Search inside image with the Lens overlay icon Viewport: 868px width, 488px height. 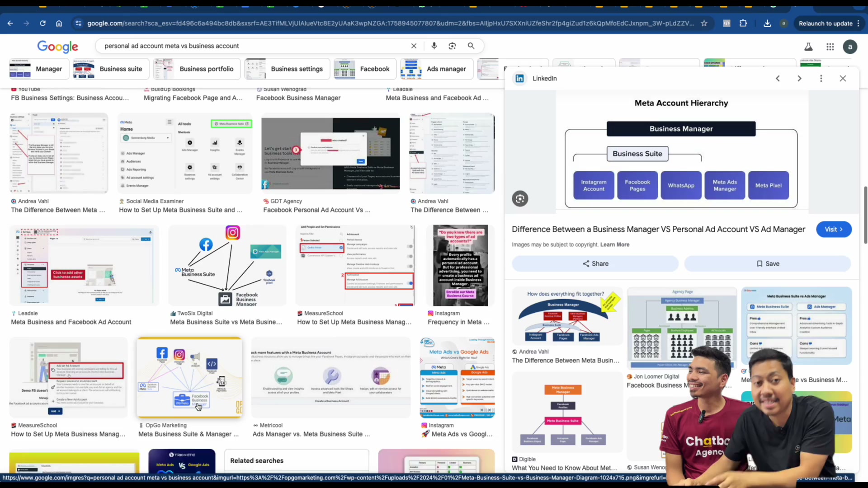pyautogui.click(x=520, y=198)
